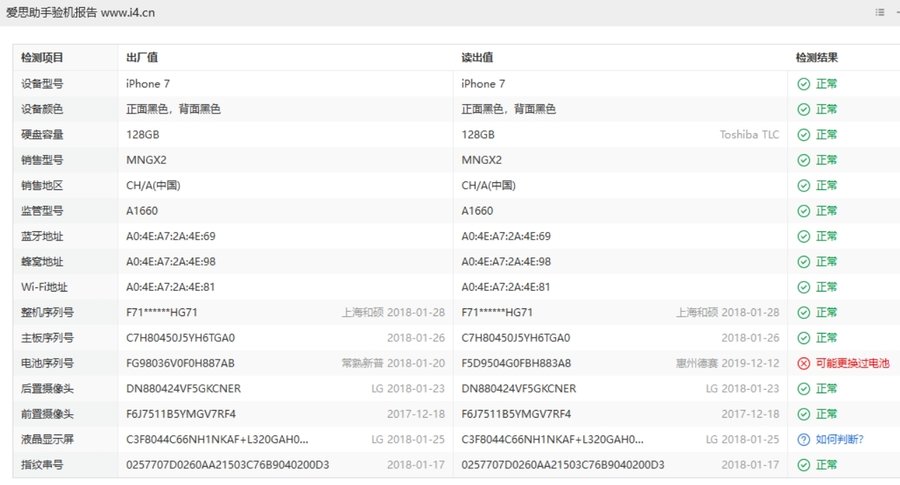Click factory front camera serial F6J7511B5YMGV7RF4

coord(181,414)
